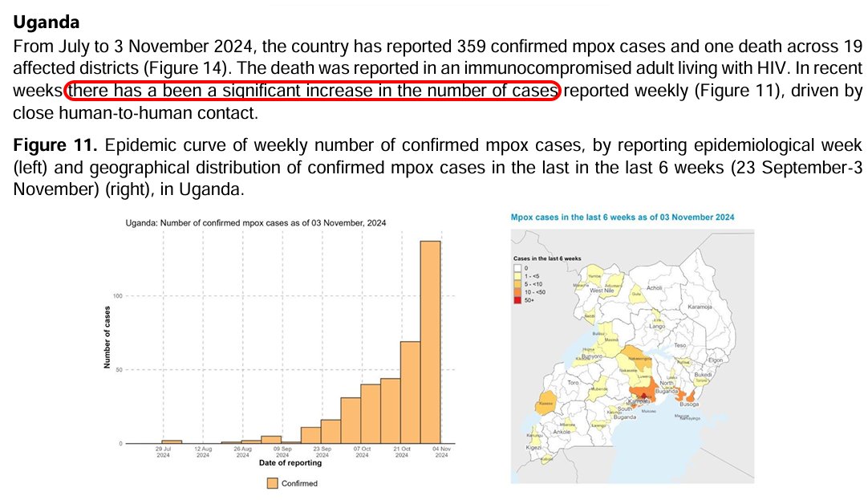Click the orange "10 - <50" legend swatch
The width and height of the screenshot is (868, 500).
click(517, 292)
